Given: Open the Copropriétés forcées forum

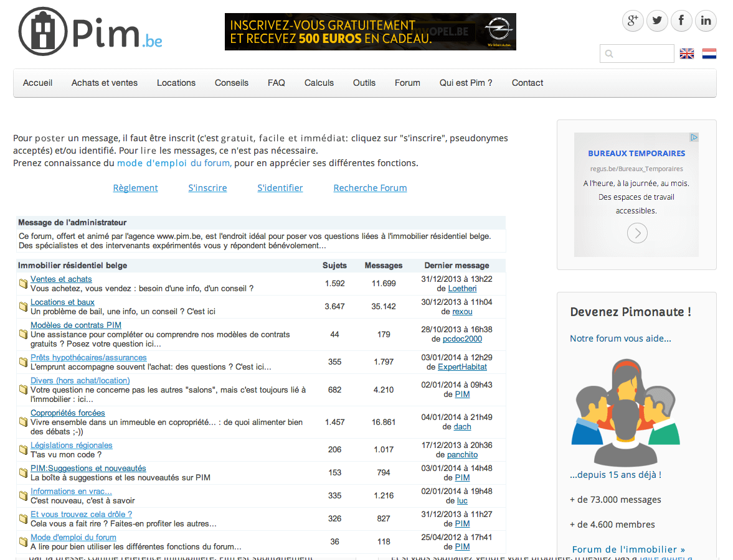Looking at the screenshot, I should pyautogui.click(x=68, y=413).
